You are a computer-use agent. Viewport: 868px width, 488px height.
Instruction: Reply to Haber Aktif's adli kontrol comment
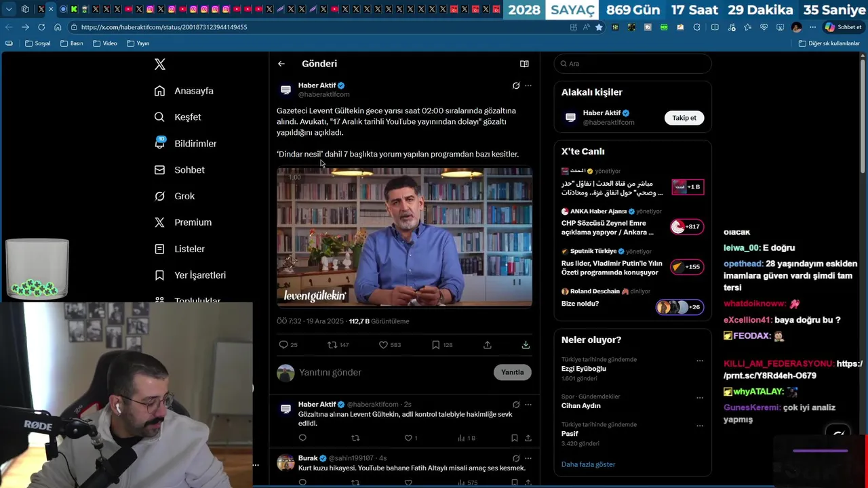302,438
